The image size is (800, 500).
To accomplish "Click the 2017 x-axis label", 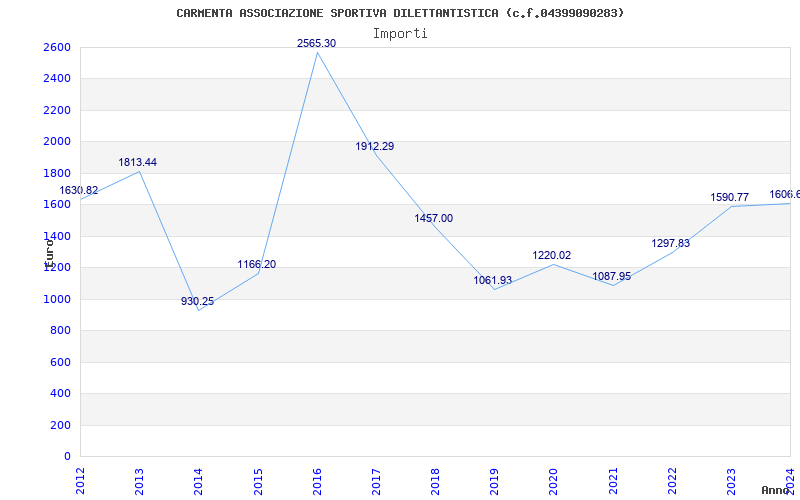I will (x=376, y=481).
